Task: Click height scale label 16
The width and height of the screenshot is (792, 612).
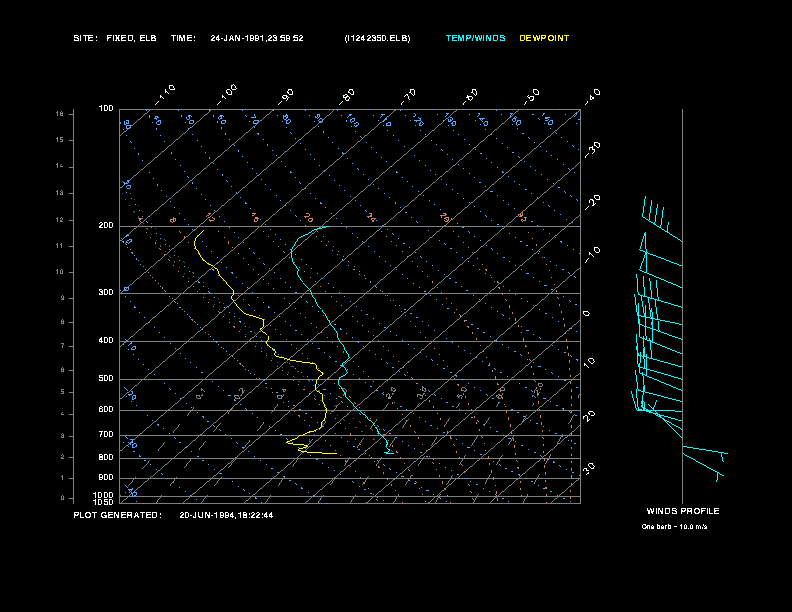Action: tap(60, 114)
